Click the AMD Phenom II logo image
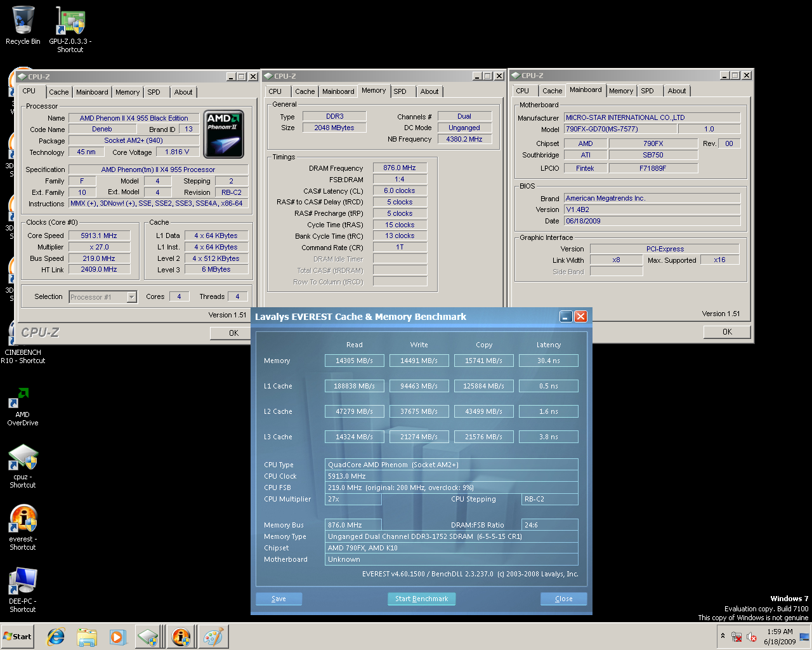Screen dimensions: 812x650 (225, 135)
